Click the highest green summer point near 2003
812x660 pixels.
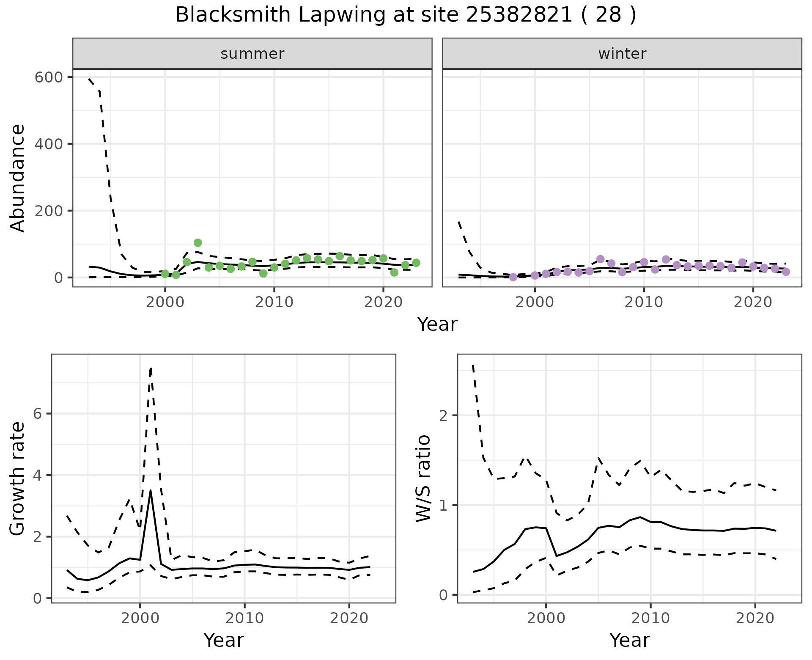(x=198, y=242)
